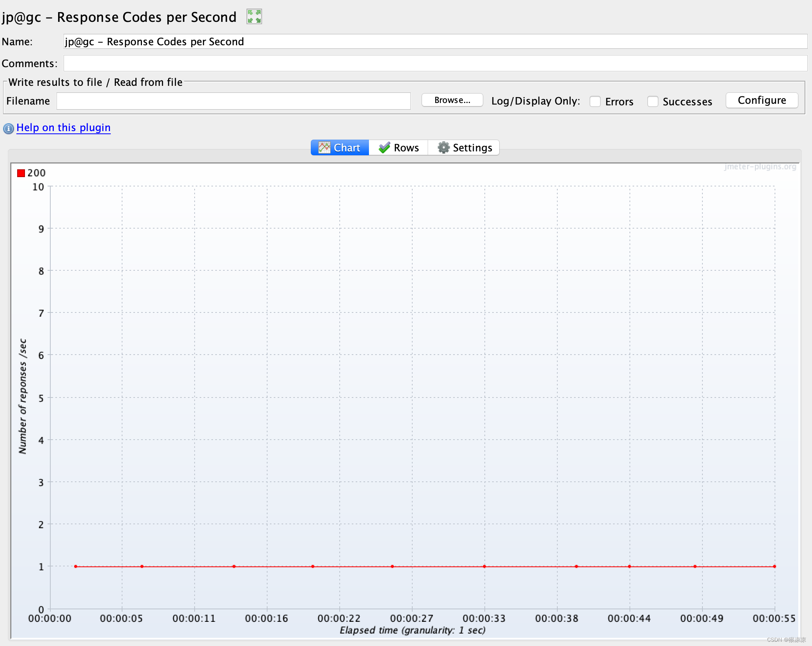The image size is (812, 646).
Task: Select the 200 response code legend marker
Action: [x=20, y=173]
